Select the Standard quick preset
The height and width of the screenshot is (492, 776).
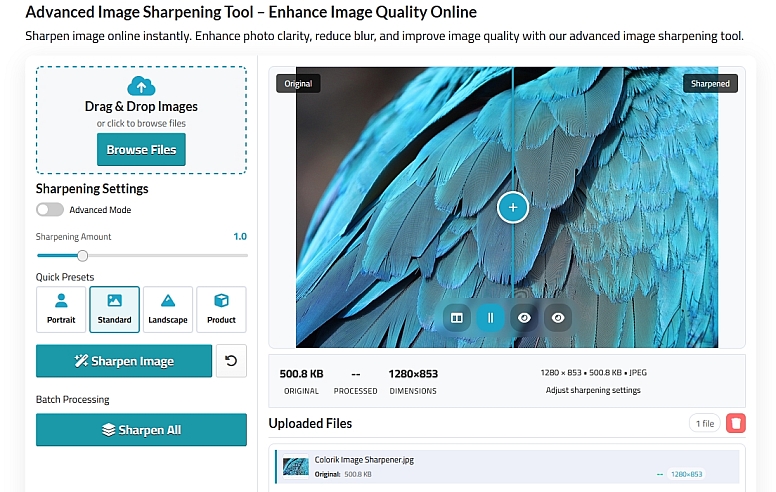pos(114,309)
